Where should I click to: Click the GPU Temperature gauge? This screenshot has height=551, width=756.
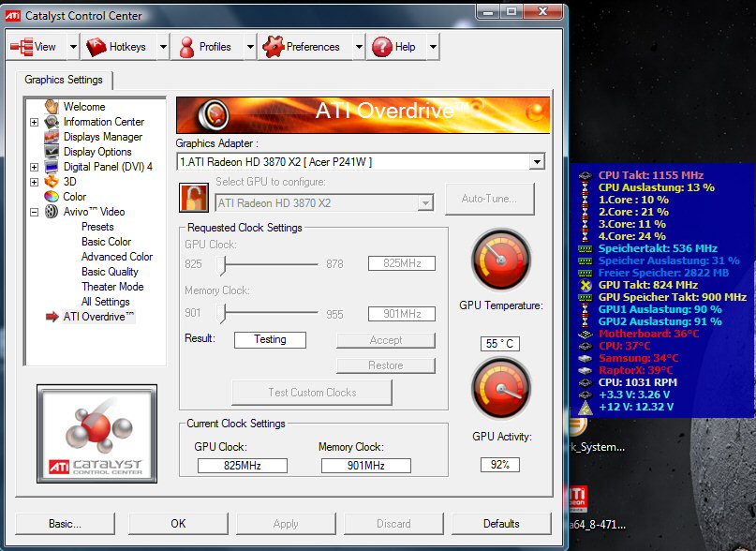pos(501,260)
